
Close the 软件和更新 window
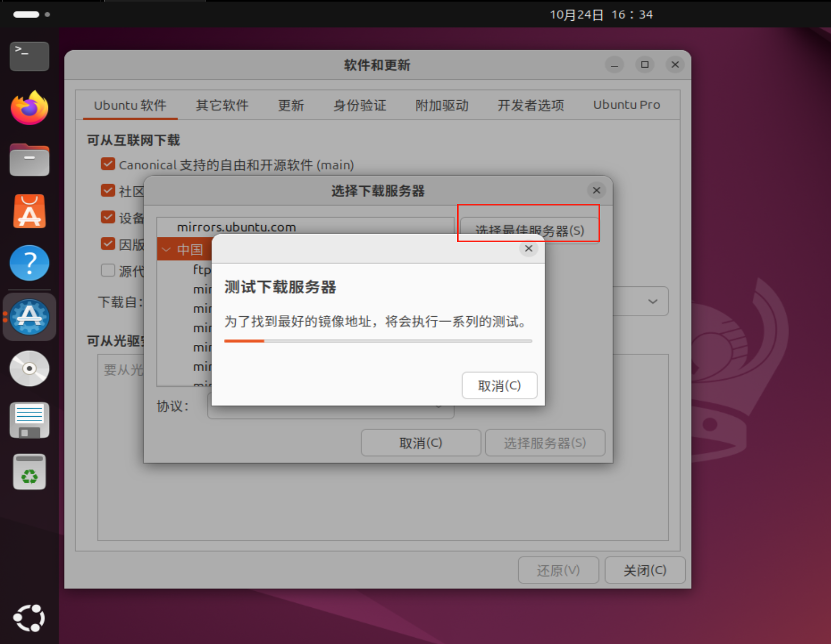coord(675,65)
